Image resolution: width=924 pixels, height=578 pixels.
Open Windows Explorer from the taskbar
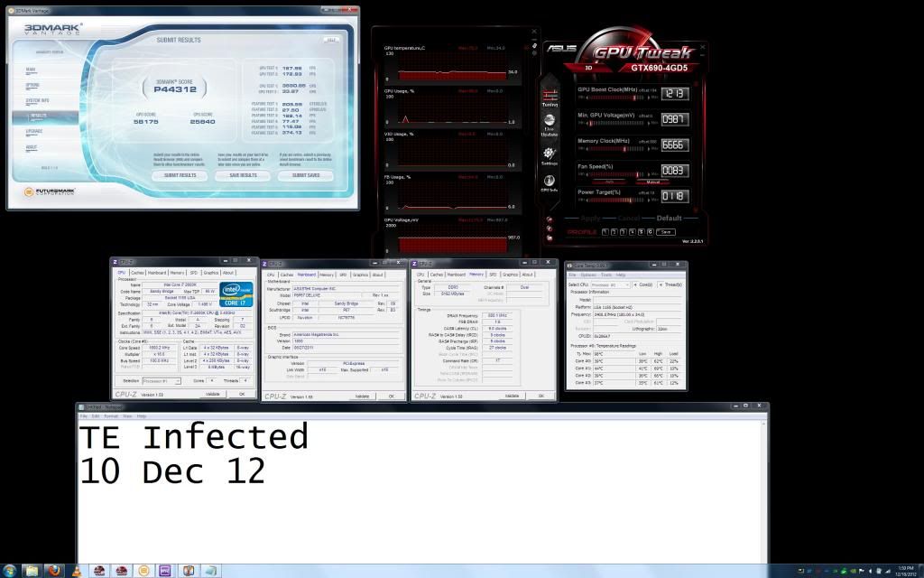[32, 571]
